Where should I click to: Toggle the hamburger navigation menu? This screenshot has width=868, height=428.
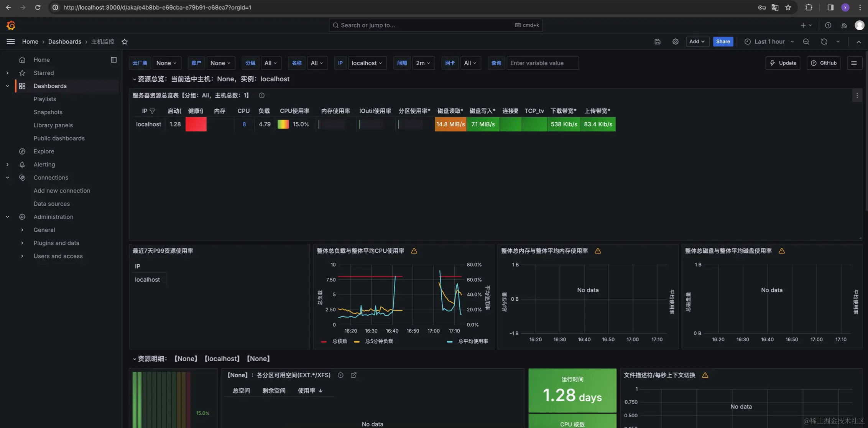[11, 41]
